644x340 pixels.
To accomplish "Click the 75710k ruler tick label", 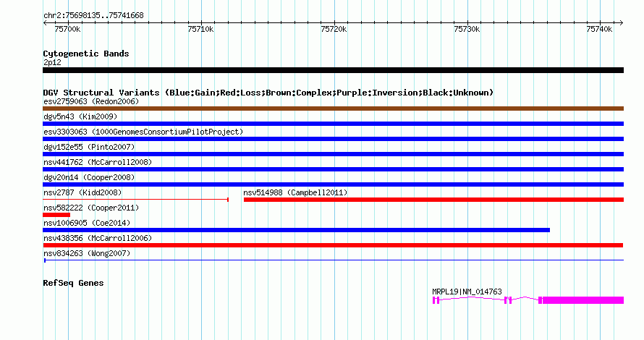I will click(x=200, y=29).
